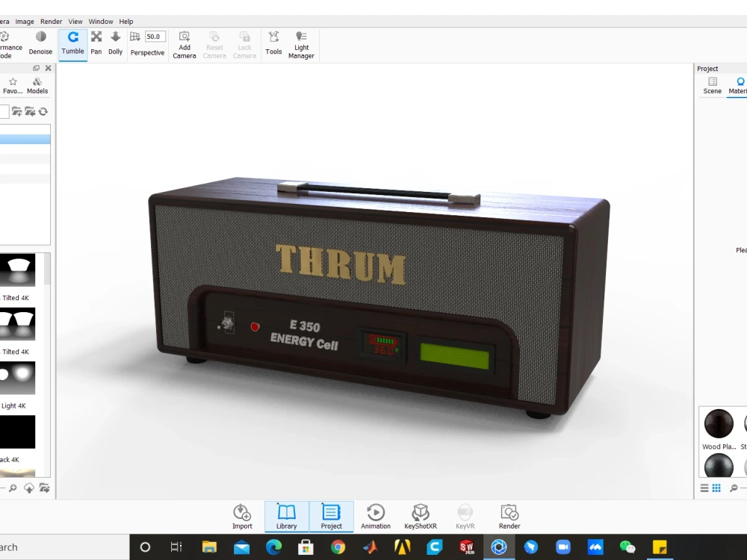Click the KeyShot taskbar icon
747x560 pixels.
499,547
